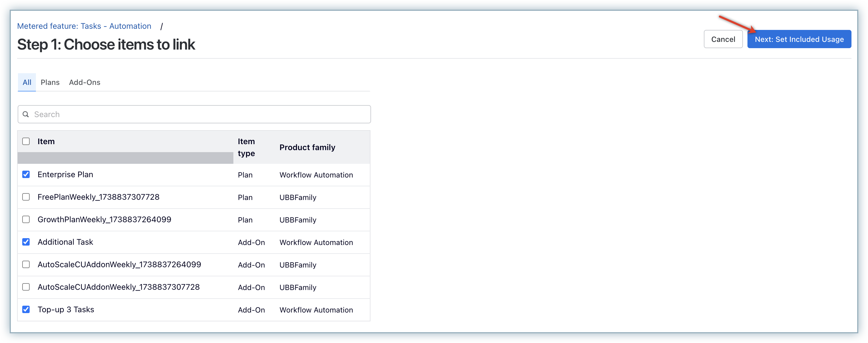Screen dimensions: 868x343
Task: Tick the AutoScaleCUAddonWeekly_1738837307728 checkbox
Action: tap(26, 287)
